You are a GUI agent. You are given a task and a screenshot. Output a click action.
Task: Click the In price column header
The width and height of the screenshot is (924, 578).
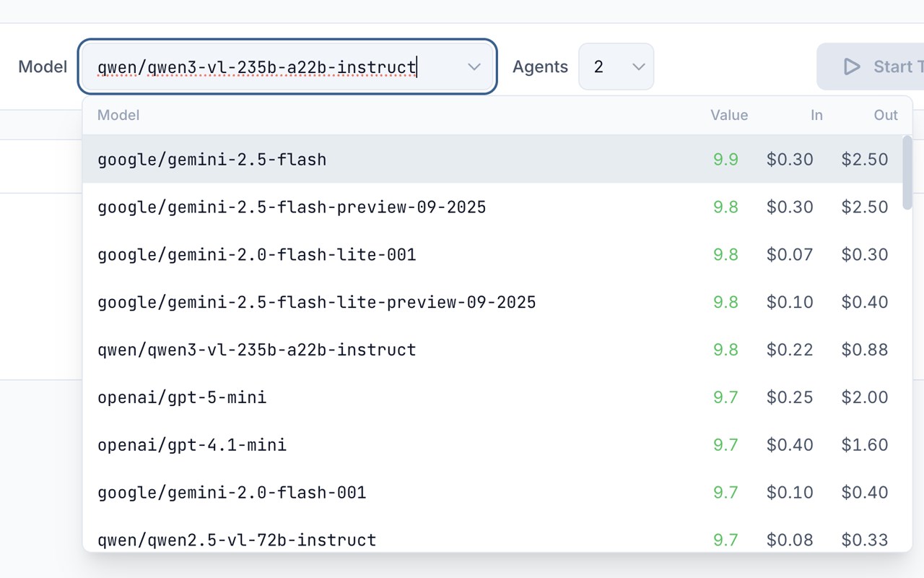(x=816, y=115)
